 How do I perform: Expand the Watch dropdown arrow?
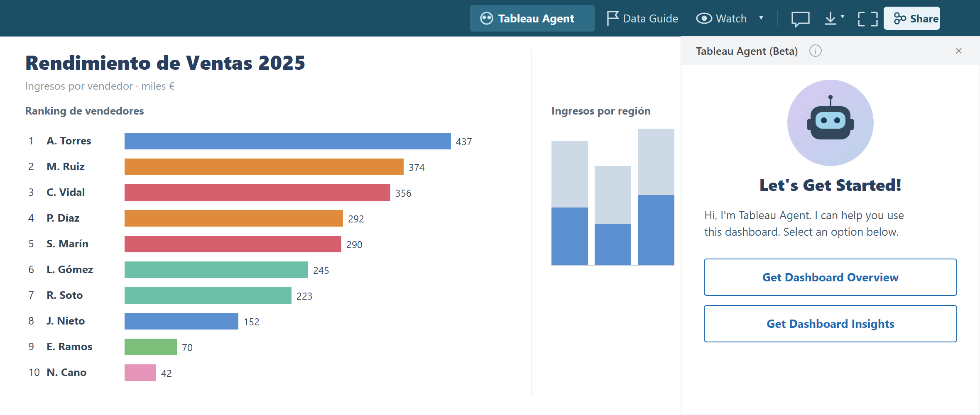click(761, 18)
